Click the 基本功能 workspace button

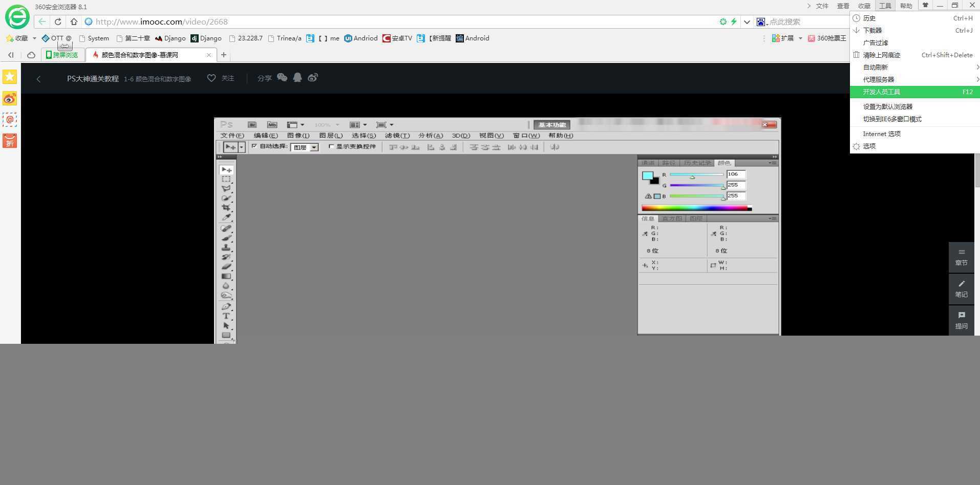coord(551,125)
